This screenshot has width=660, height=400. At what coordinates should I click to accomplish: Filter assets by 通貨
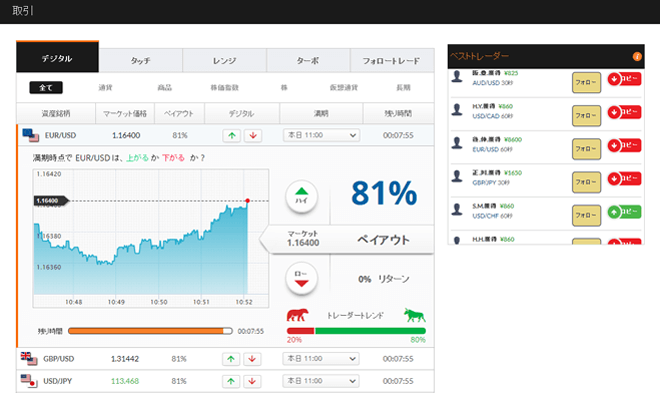(x=105, y=88)
